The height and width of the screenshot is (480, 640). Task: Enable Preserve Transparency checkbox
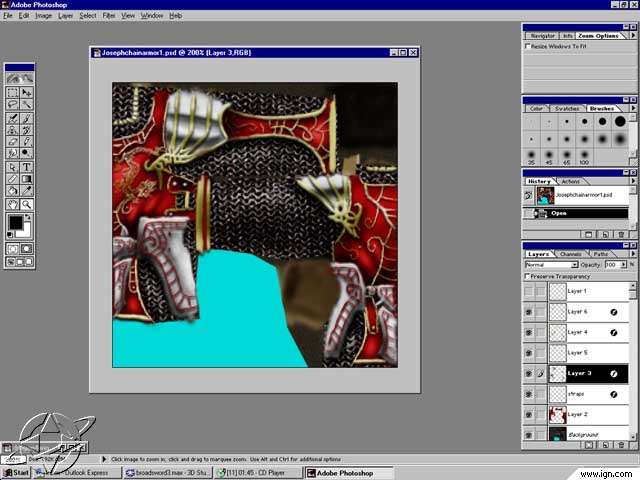point(527,276)
